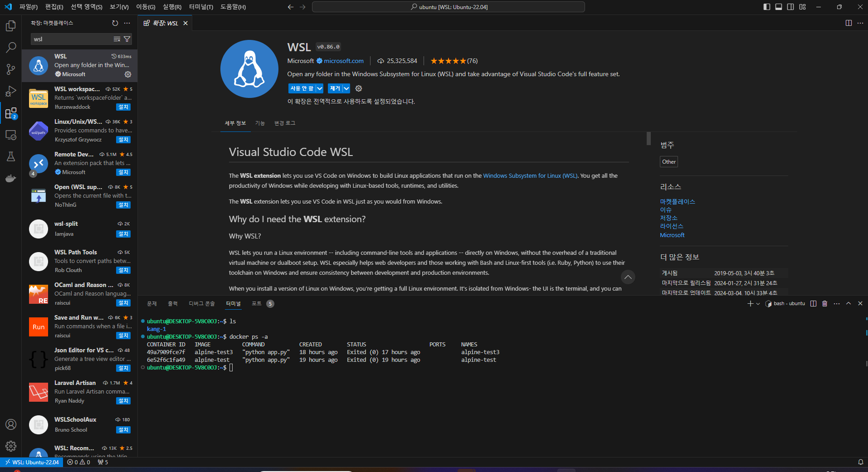The width and height of the screenshot is (868, 472).
Task: Toggle the bottom panel visibility
Action: point(779,7)
